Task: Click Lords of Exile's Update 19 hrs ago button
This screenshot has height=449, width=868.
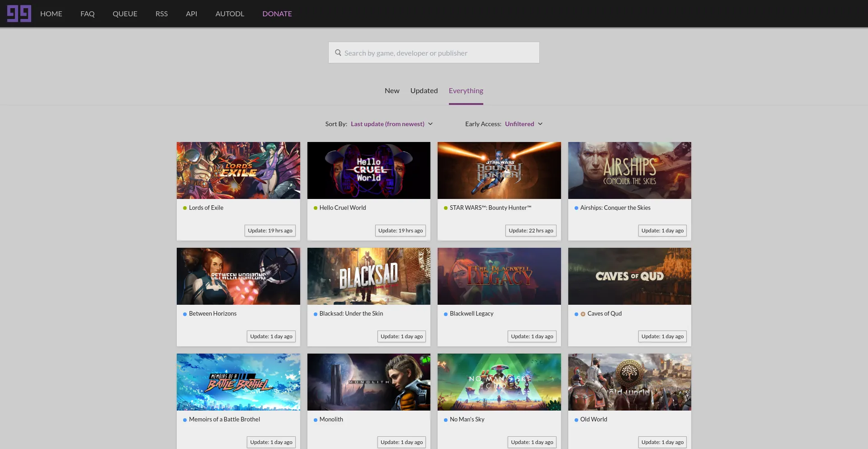Action: point(270,231)
